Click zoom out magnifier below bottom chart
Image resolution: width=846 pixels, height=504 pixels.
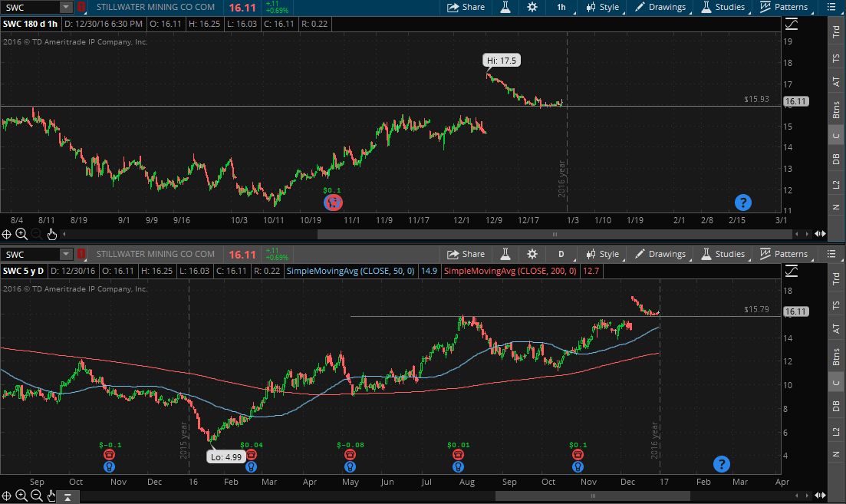(x=36, y=497)
